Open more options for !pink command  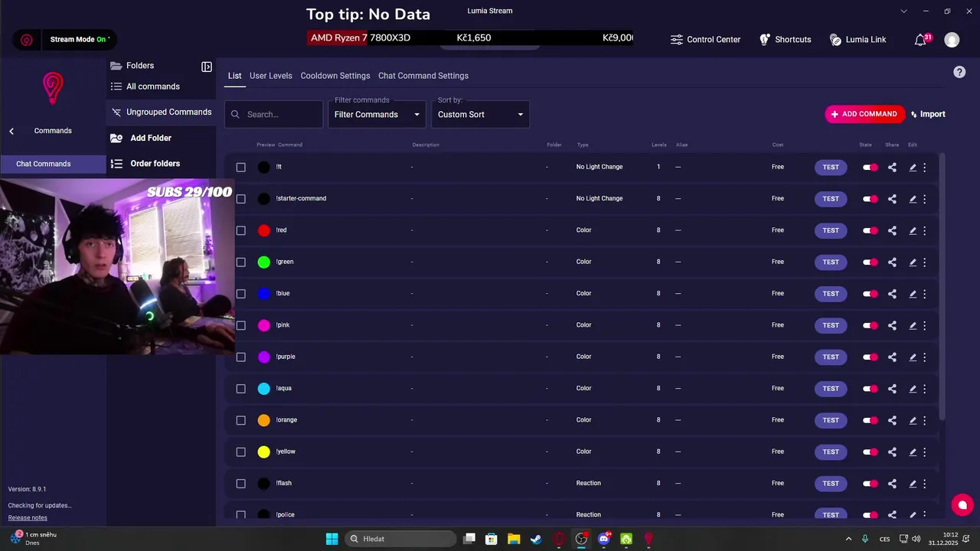click(x=924, y=325)
